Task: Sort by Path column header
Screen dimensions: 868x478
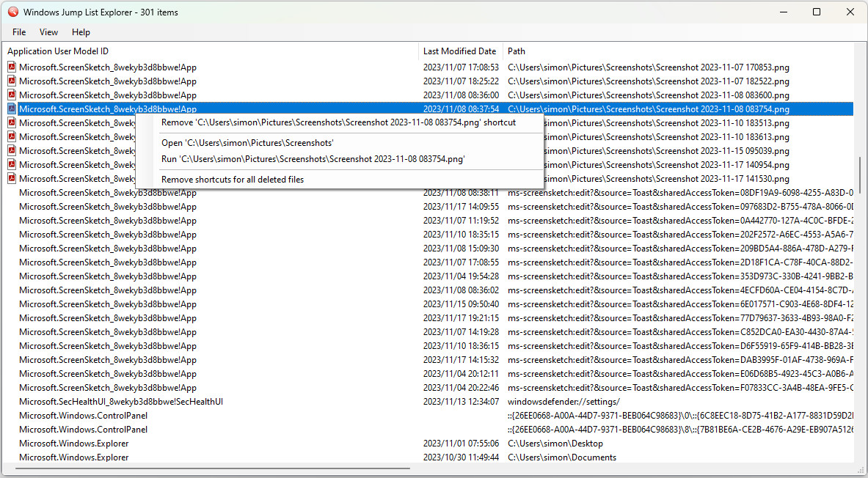Action: pyautogui.click(x=677, y=51)
